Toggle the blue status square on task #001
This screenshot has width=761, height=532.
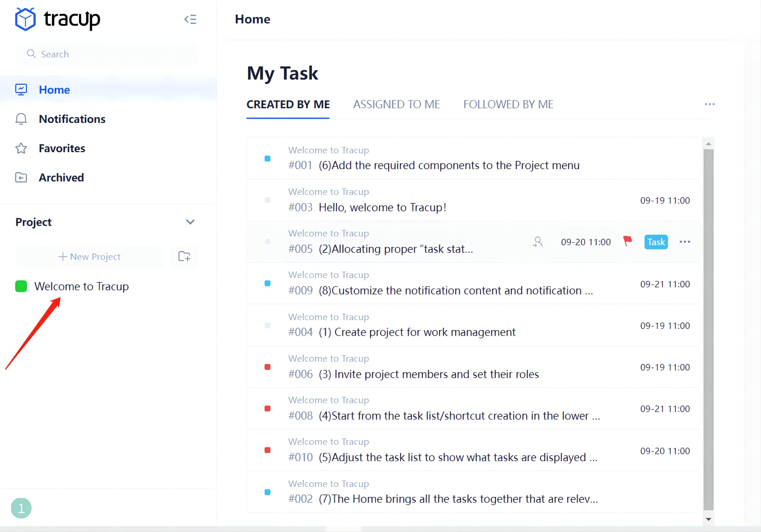pyautogui.click(x=267, y=159)
